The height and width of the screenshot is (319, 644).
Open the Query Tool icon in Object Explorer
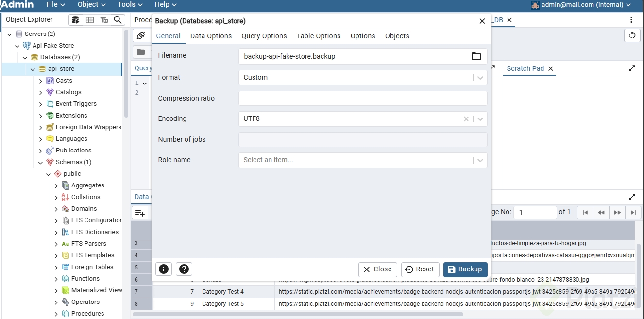pyautogui.click(x=75, y=20)
